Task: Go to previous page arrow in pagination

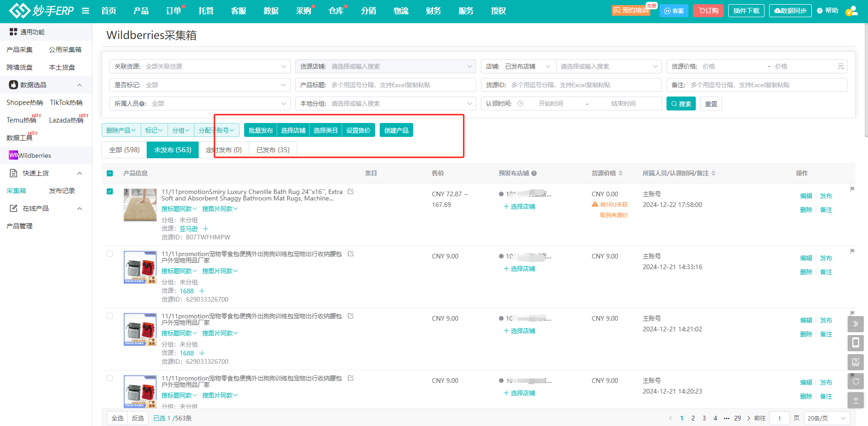Action: point(670,418)
